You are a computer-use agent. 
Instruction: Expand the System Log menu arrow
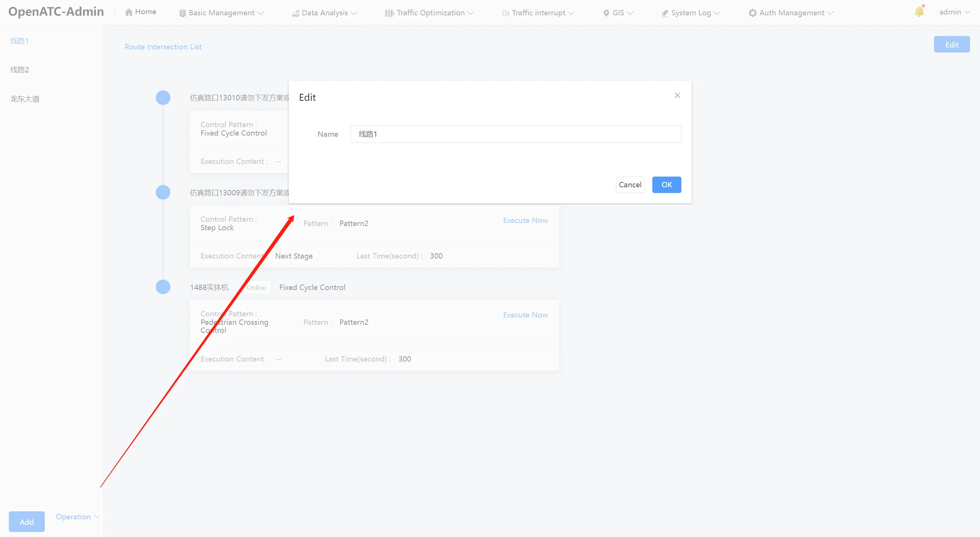coord(717,13)
